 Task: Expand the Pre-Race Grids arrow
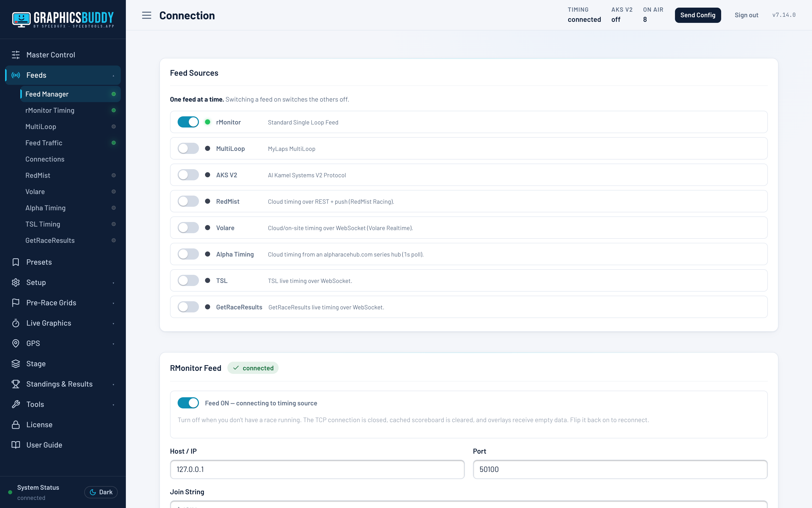pyautogui.click(x=113, y=303)
